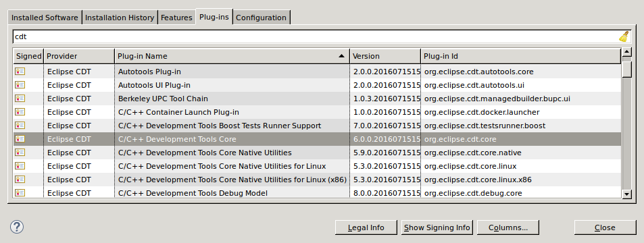Select the Autotools Plug-in name
Screen dimensions: 644x243
(149, 72)
